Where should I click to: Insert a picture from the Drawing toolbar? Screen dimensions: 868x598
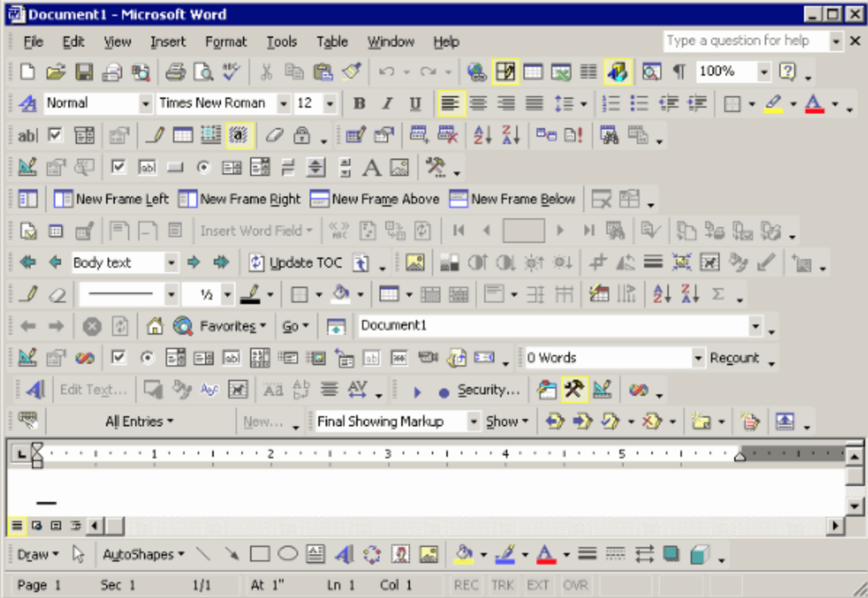click(429, 553)
